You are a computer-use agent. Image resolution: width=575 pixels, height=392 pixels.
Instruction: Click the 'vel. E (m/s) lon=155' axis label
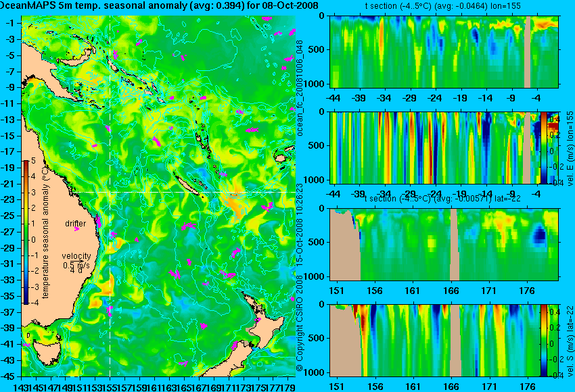570,149
